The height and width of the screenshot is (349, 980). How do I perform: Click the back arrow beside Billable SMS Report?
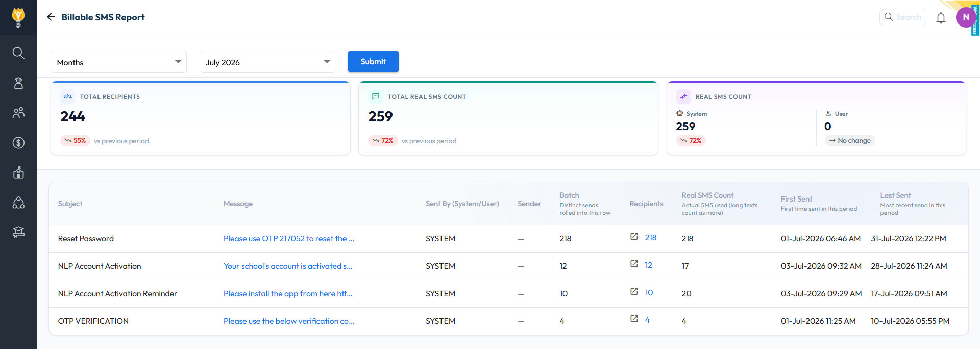pos(51,17)
